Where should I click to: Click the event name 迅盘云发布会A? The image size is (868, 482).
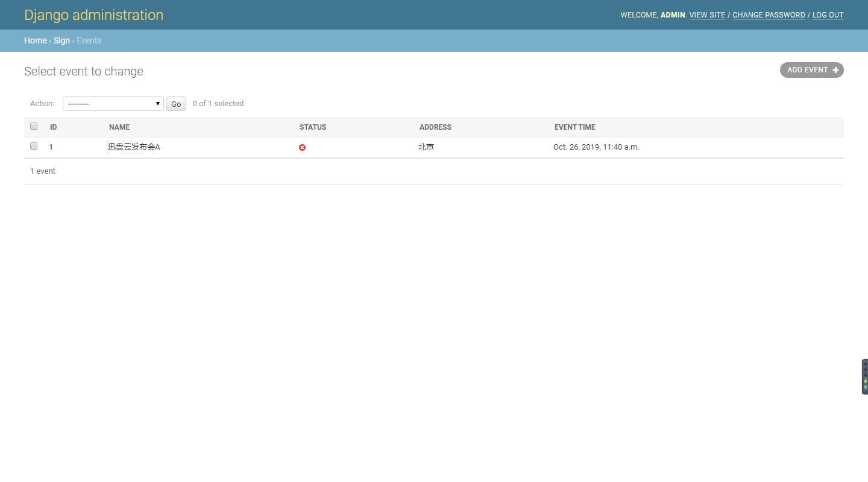tap(134, 147)
